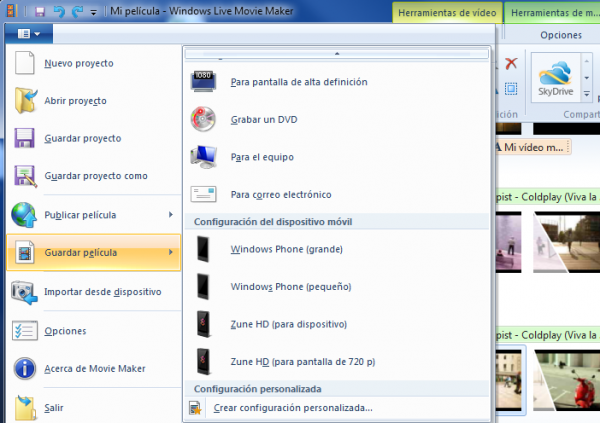Switch to Herramientas de vídeo tab
The image size is (600, 423).
(x=447, y=13)
